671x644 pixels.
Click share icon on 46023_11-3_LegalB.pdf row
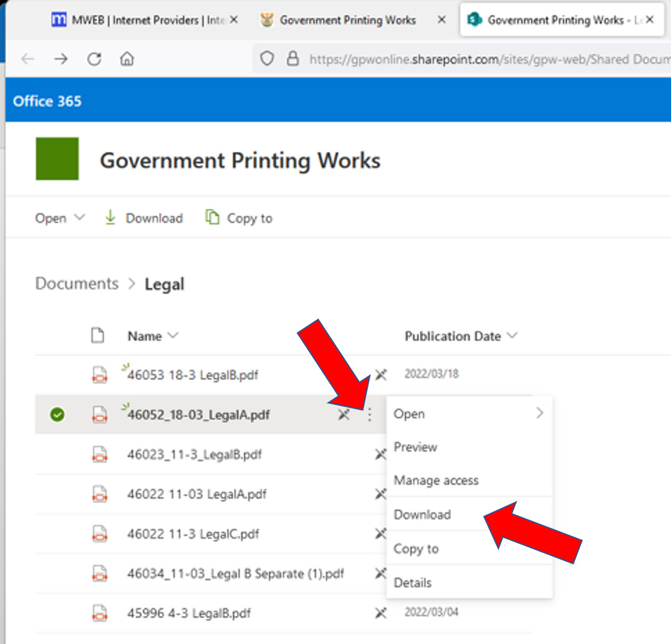pyautogui.click(x=380, y=454)
